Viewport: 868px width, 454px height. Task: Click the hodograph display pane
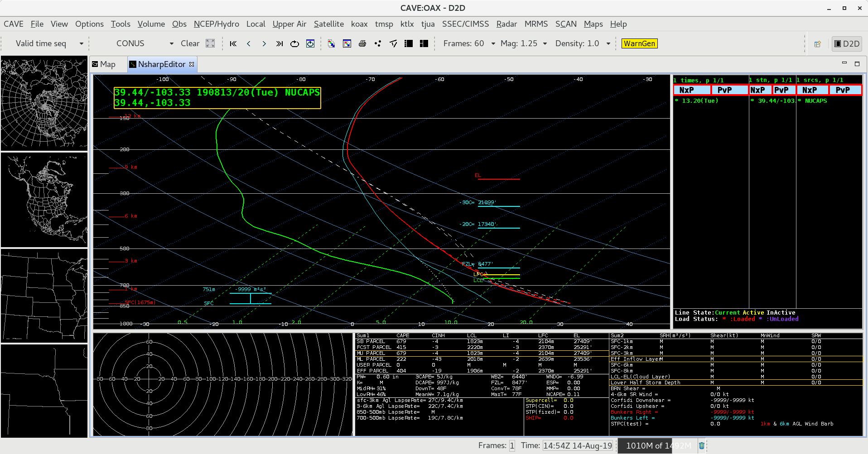click(x=223, y=385)
